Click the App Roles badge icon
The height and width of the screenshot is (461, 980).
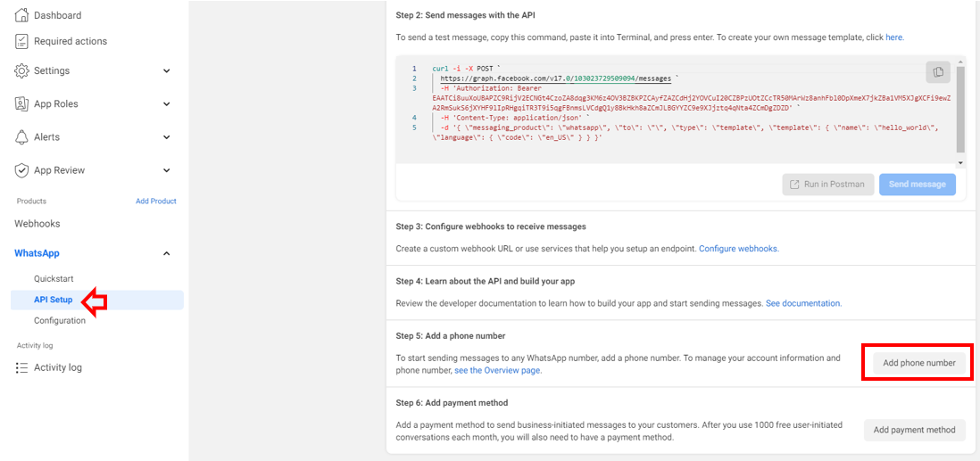(21, 103)
